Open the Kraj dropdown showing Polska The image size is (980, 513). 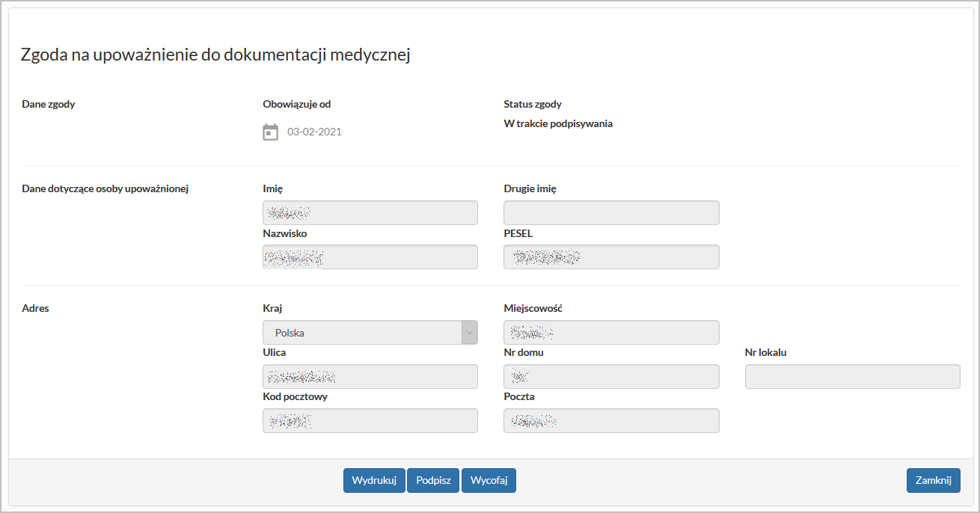370,333
